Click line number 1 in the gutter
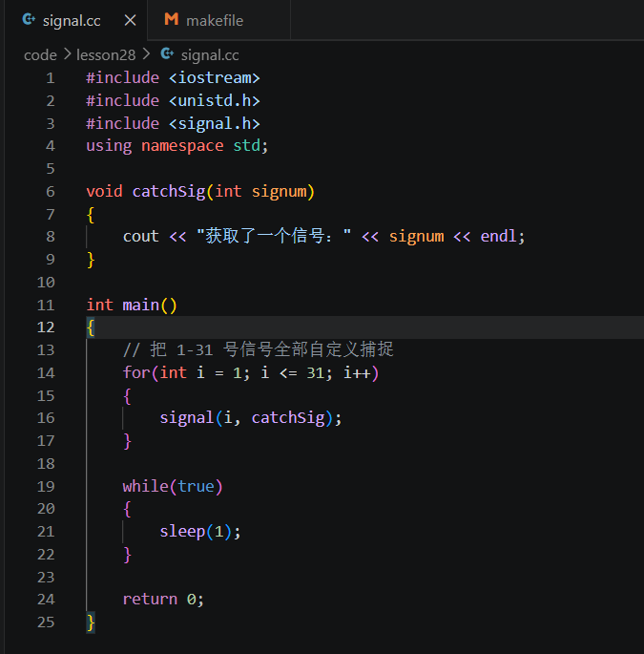644x654 pixels. pyautogui.click(x=51, y=78)
